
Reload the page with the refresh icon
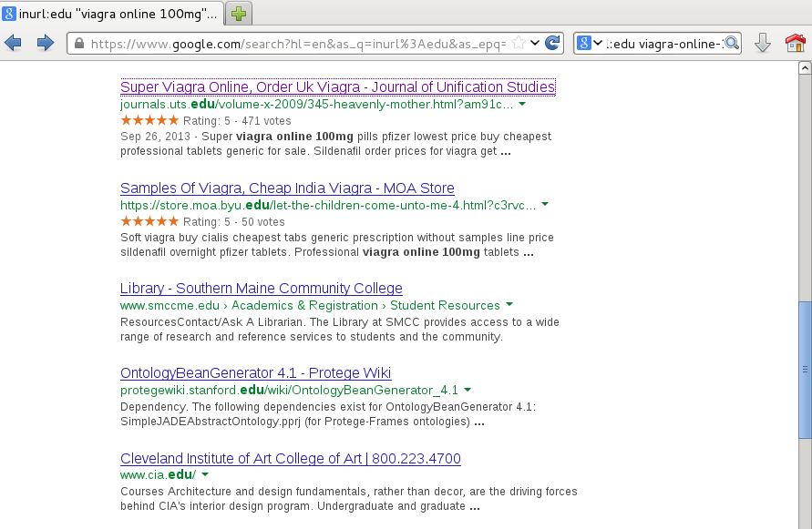[552, 43]
